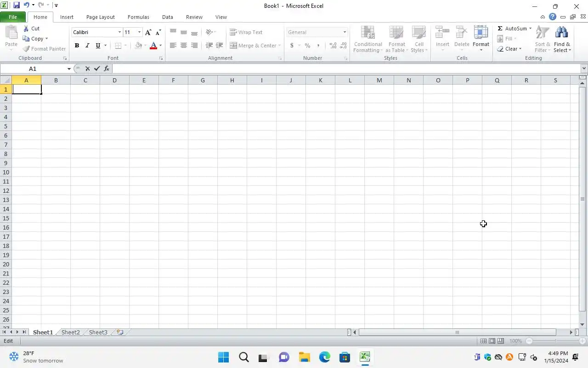The height and width of the screenshot is (368, 588).
Task: Click the Format Painter brush
Action: coord(26,49)
